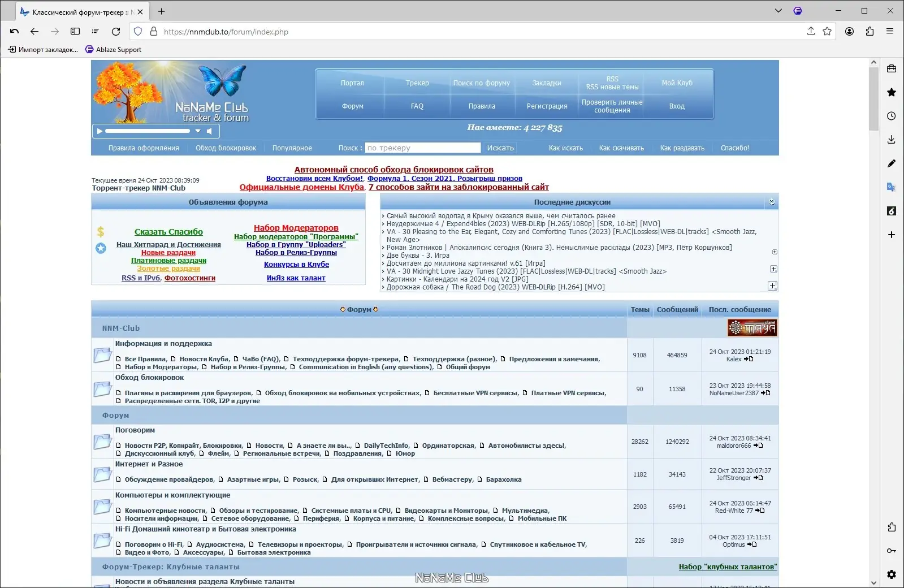This screenshot has height=588, width=904.
Task: Open Сказать Спасибо link
Action: click(x=168, y=232)
